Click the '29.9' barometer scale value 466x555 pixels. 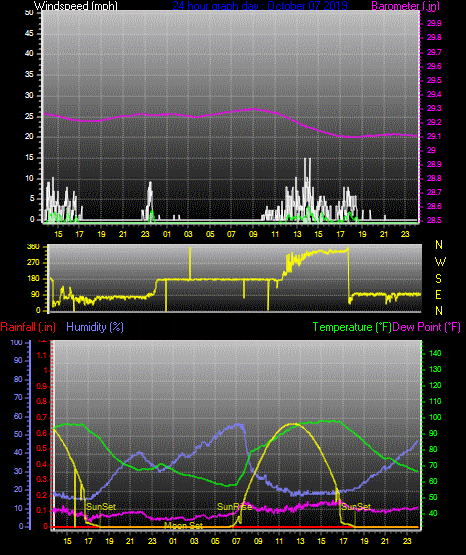[434, 23]
